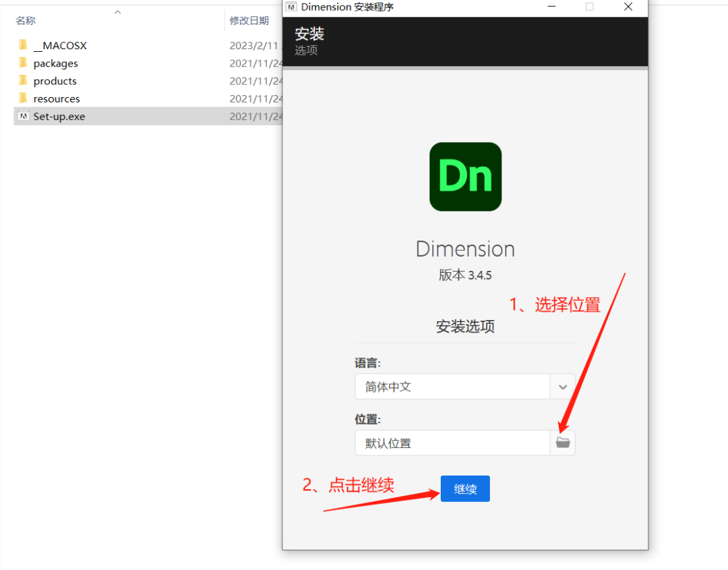Click the ascending sort arrow above 名称

coord(117,11)
